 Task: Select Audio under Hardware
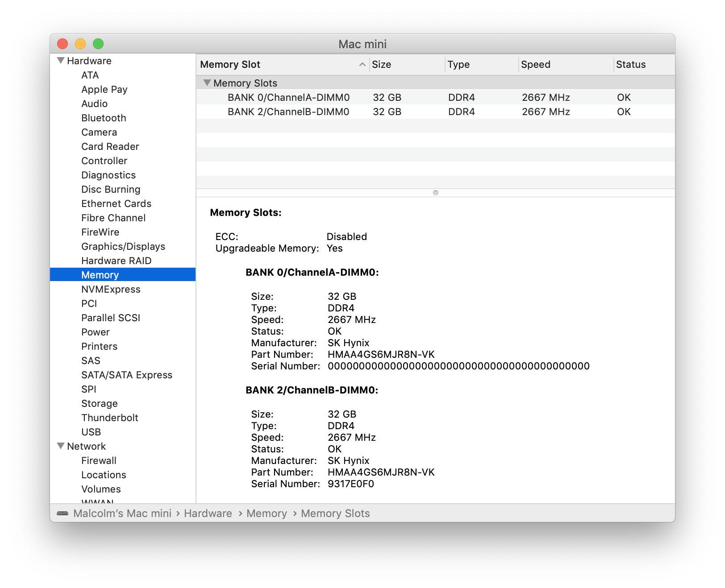[x=94, y=104]
